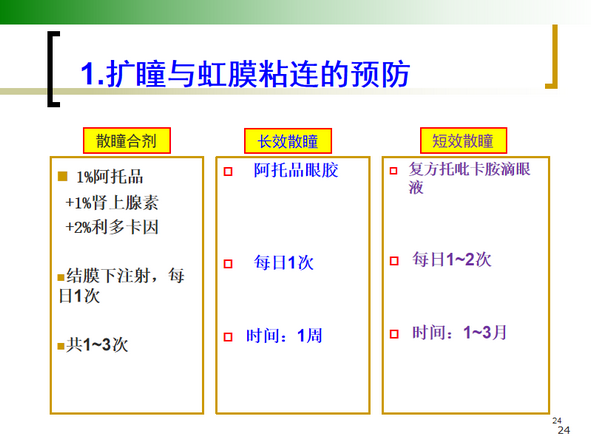Image resolution: width=591 pixels, height=448 pixels.
Task: Click the gold right bracket decoration
Action: (x=552, y=57)
